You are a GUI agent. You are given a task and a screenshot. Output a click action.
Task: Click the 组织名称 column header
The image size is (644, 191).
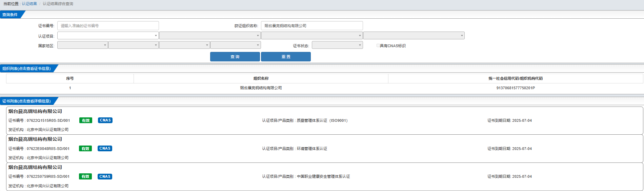pyautogui.click(x=261, y=78)
